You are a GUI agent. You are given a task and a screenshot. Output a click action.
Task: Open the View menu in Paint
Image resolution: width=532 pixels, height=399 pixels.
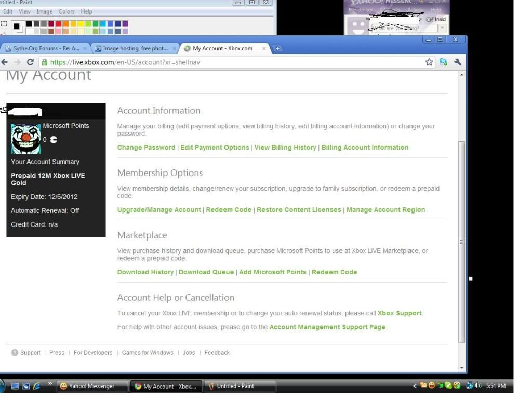[x=24, y=11]
